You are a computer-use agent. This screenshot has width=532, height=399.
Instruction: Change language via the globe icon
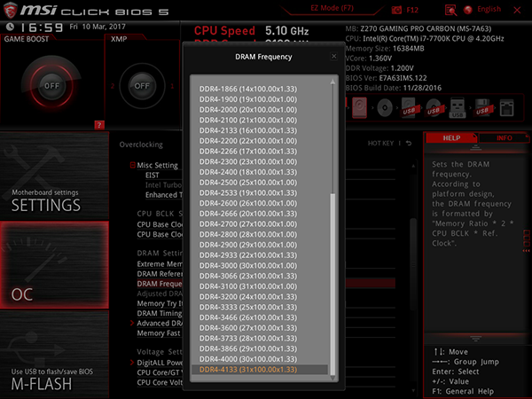468,10
